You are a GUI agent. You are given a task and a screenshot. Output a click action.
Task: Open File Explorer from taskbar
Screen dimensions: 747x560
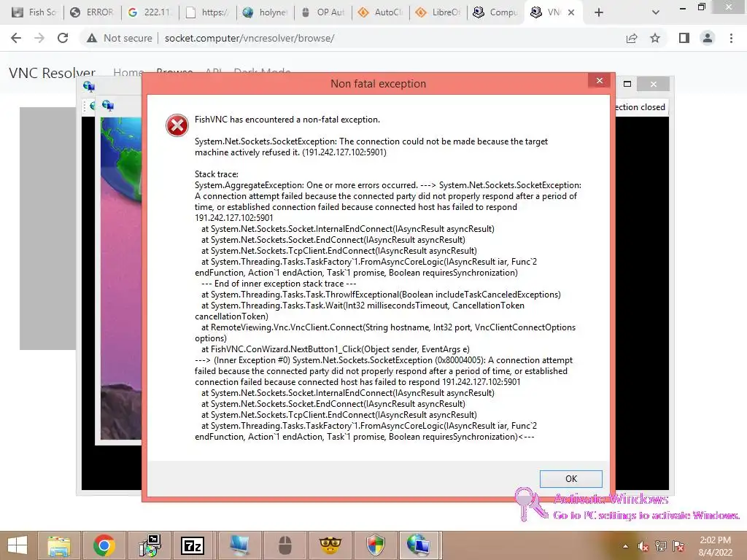point(58,545)
